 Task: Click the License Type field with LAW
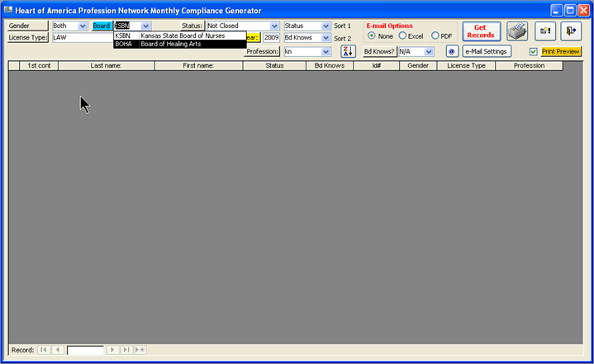[83, 37]
